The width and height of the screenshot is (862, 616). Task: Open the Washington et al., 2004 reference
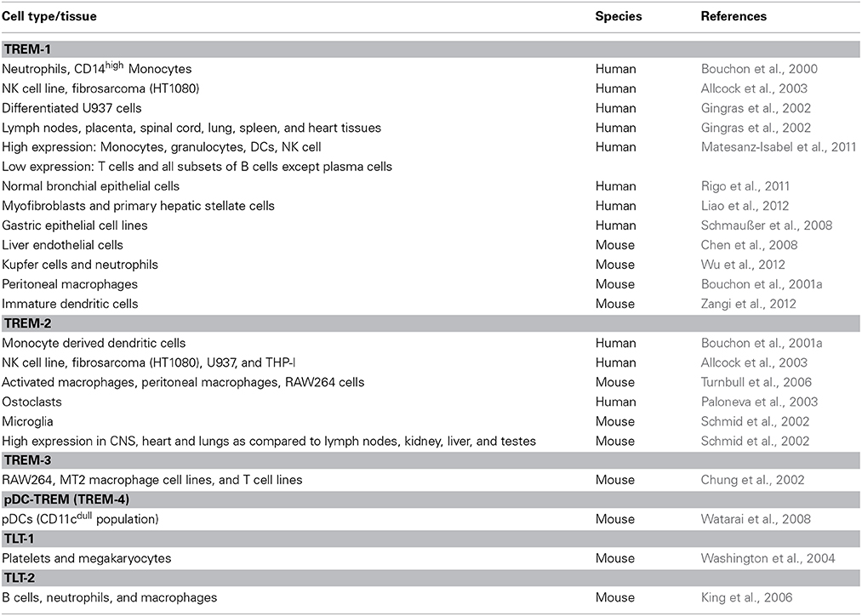pos(768,559)
